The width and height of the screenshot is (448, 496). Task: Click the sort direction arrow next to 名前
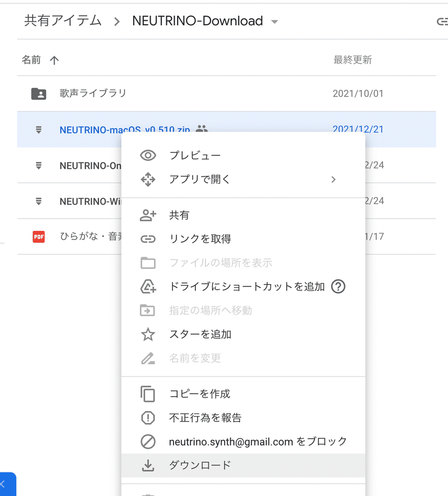tap(54, 60)
